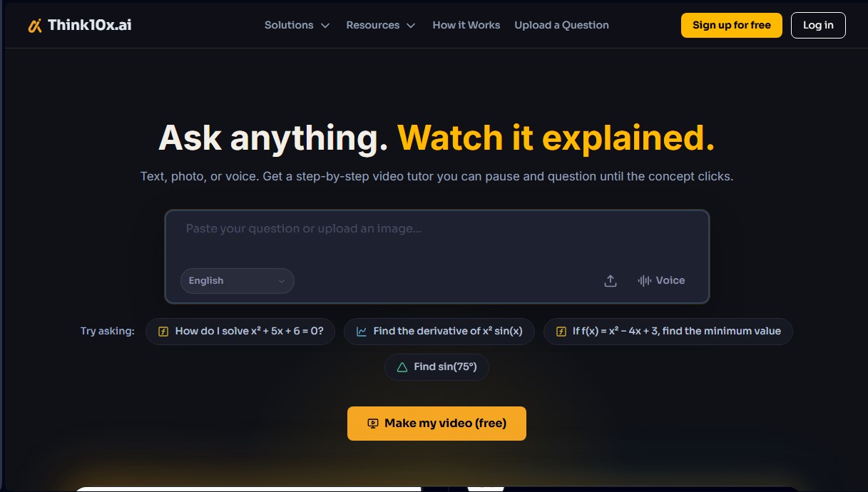The height and width of the screenshot is (492, 868).
Task: Click the subtitle about step-by-step video tutor
Action: (436, 176)
